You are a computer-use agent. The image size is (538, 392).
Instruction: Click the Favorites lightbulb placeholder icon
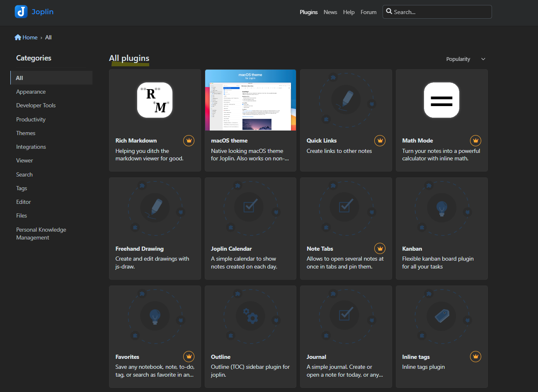click(x=155, y=316)
